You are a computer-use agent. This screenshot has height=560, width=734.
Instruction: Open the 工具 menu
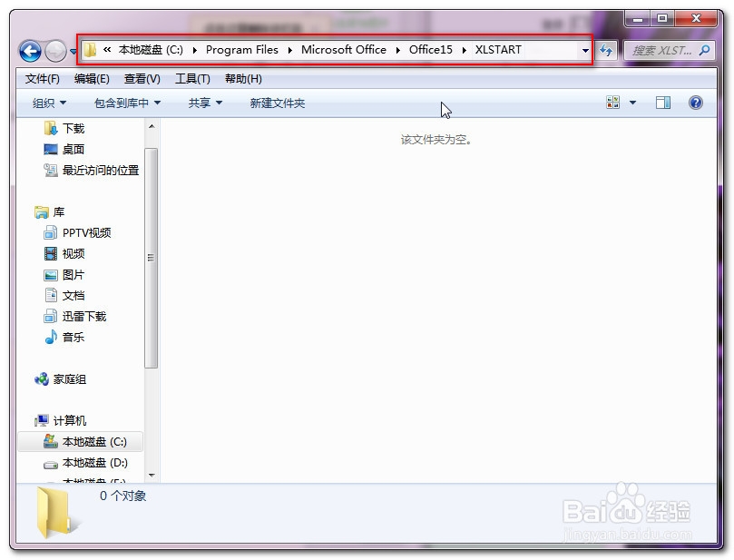(x=192, y=79)
